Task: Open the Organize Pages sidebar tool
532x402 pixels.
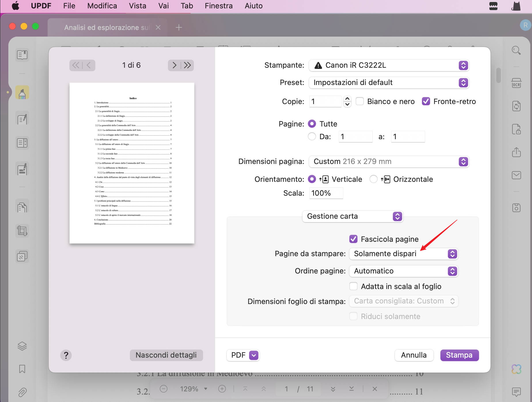Action: pos(22,143)
